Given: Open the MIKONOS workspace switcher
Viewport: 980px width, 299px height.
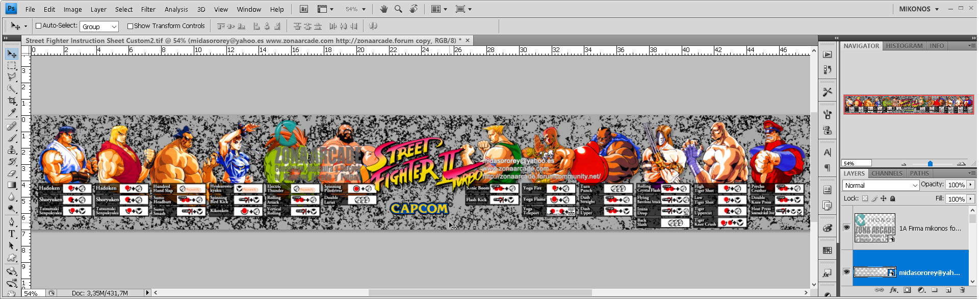Looking at the screenshot, I should (919, 9).
